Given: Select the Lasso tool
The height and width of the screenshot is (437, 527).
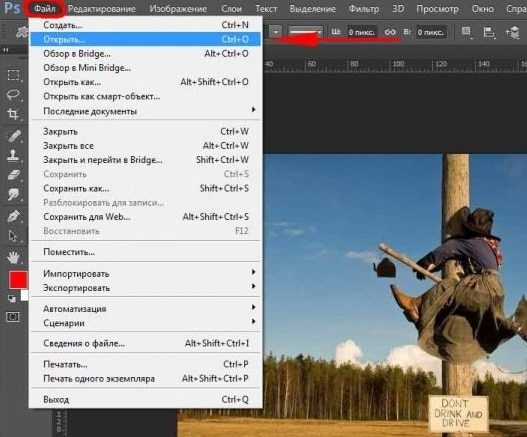Looking at the screenshot, I should click(x=13, y=94).
